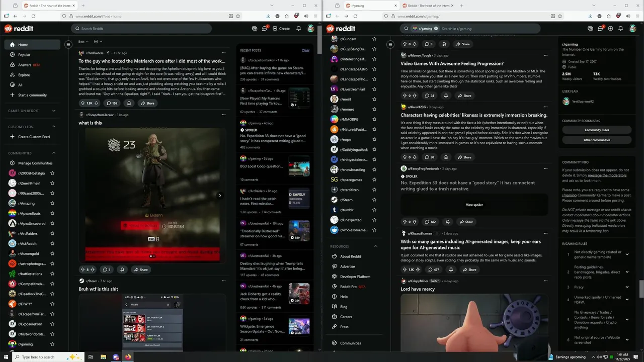
Task: Favorite r/DIWHY with its star
Action: click(x=52, y=304)
